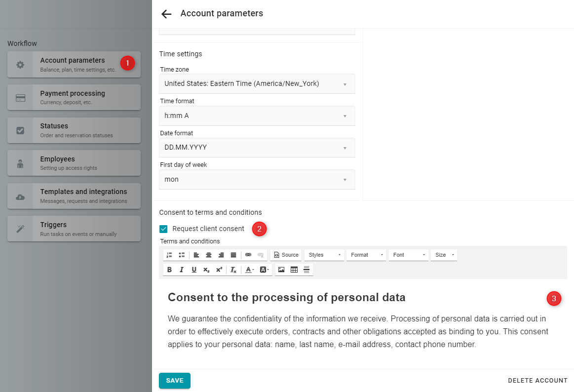Open Payment processing settings

[x=74, y=97]
